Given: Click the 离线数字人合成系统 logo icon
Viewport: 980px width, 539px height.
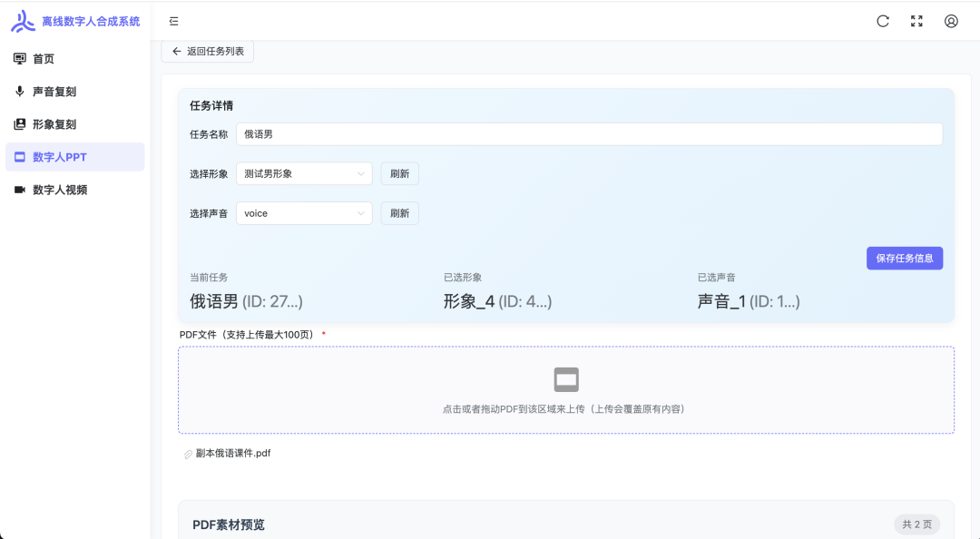Looking at the screenshot, I should pos(23,20).
